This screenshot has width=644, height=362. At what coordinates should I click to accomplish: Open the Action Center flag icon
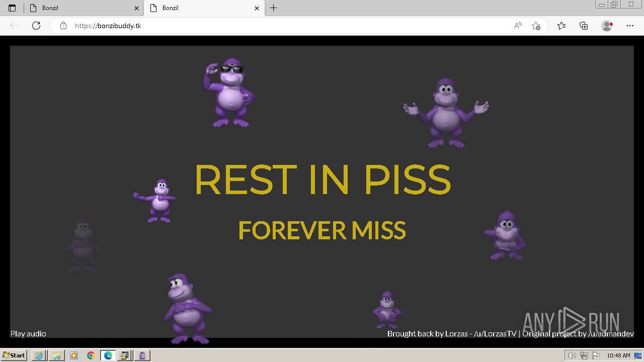click(x=596, y=355)
